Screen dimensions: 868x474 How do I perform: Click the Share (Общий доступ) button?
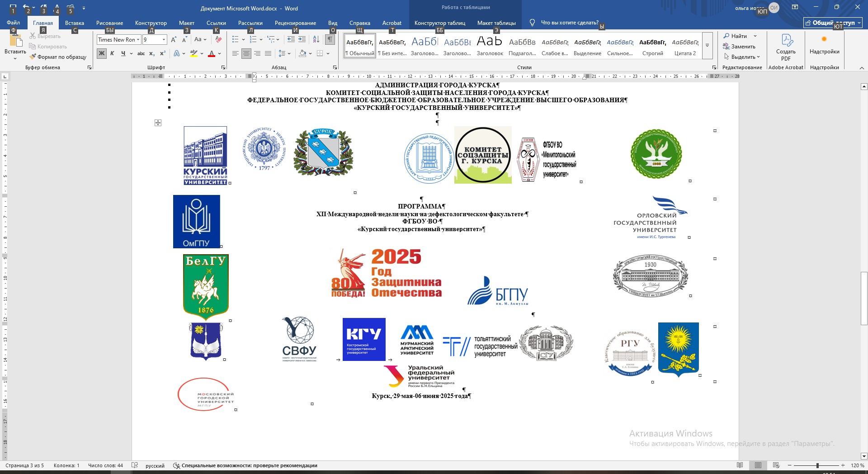coord(833,23)
